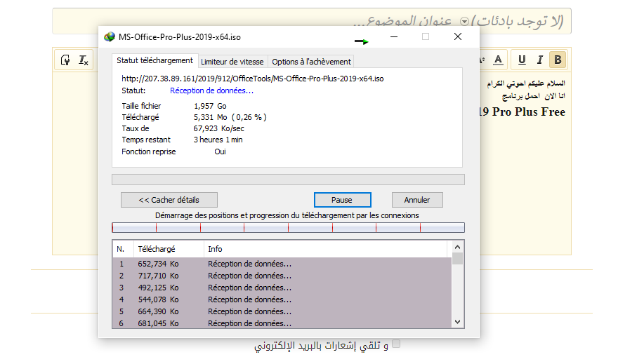Image resolution: width=644 pixels, height=364 pixels.
Task: Click transfer rate value 67,923 Ko/sec
Action: click(x=219, y=128)
